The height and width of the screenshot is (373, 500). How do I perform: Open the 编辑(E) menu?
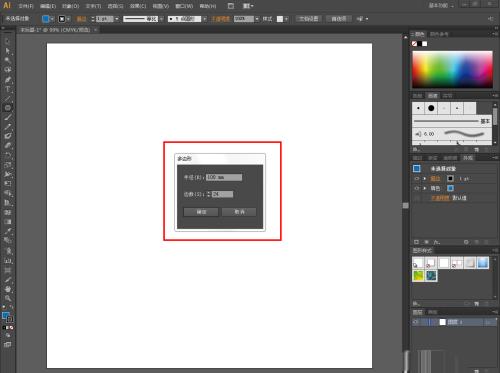pos(48,6)
